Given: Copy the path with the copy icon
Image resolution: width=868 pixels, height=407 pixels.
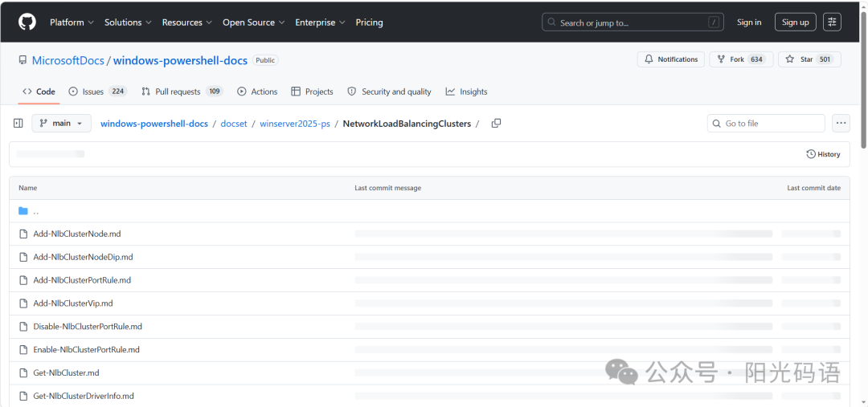Looking at the screenshot, I should coord(496,124).
